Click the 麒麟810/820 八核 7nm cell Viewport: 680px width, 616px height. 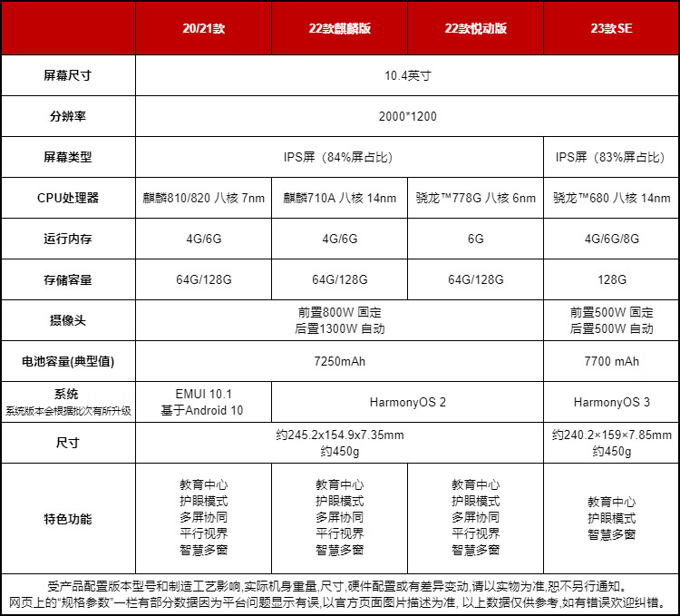point(203,198)
